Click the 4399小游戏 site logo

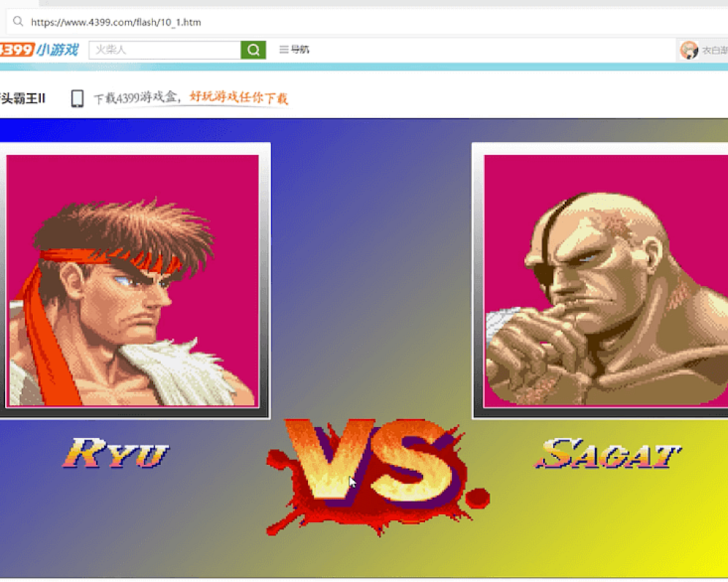39,49
